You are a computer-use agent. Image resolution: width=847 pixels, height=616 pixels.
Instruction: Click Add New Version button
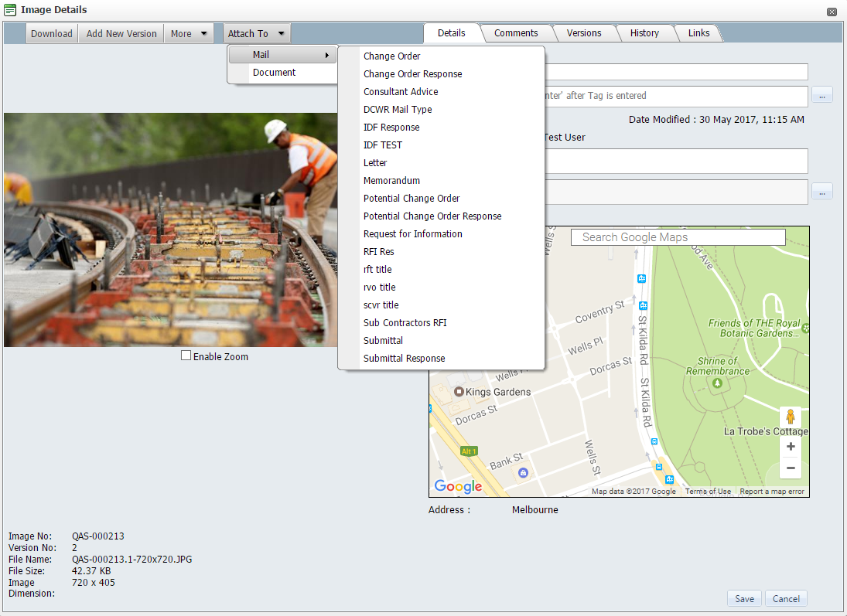point(121,33)
